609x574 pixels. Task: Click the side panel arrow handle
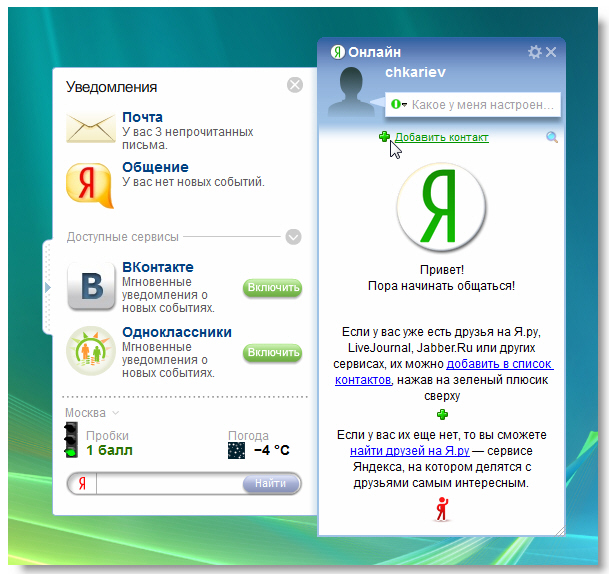tap(47, 287)
